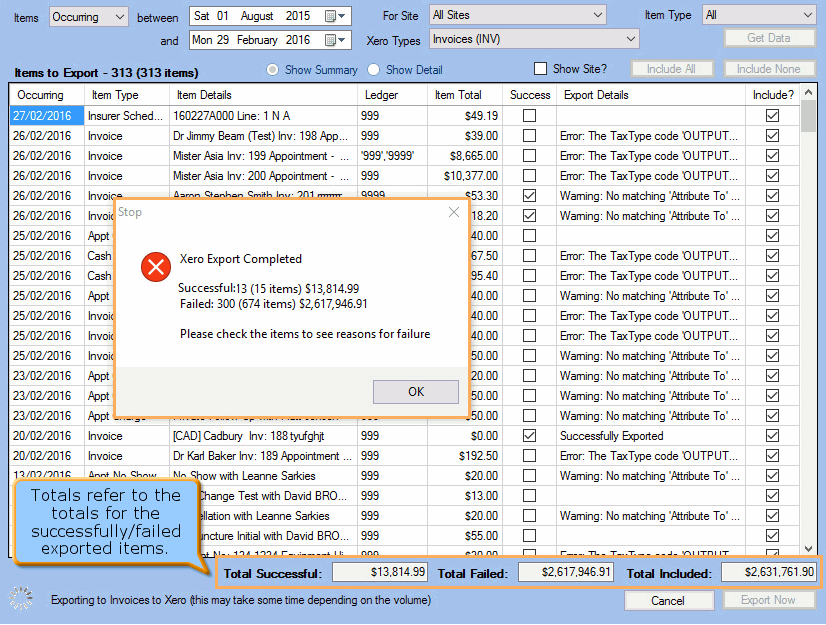The image size is (826, 625).
Task: Click the Export Now button
Action: [769, 600]
